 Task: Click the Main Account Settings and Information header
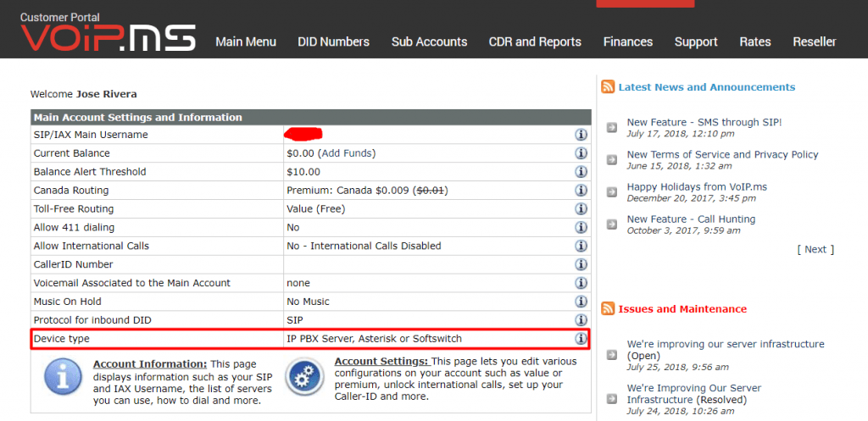(310, 117)
